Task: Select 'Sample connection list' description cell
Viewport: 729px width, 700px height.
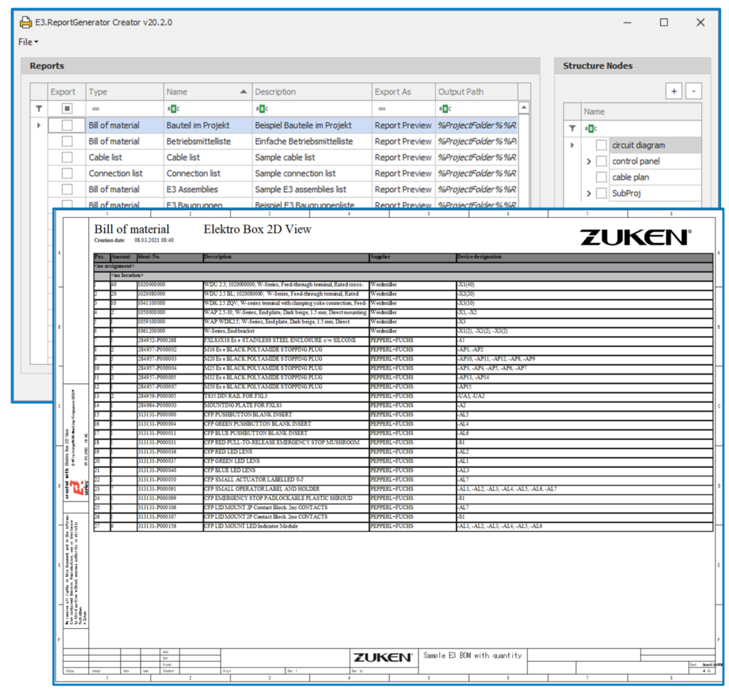Action: pos(312,173)
